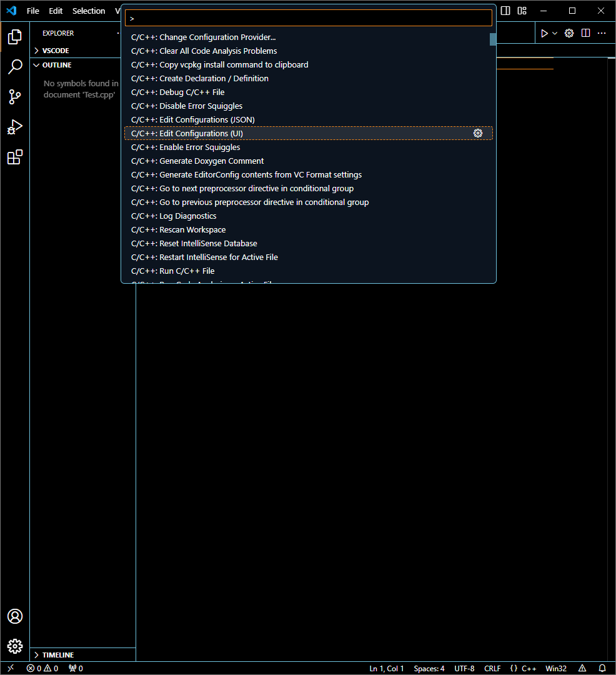Screen dimensions: 616x675
Task: Change indentation via Spaces: 4
Action: pos(429,668)
